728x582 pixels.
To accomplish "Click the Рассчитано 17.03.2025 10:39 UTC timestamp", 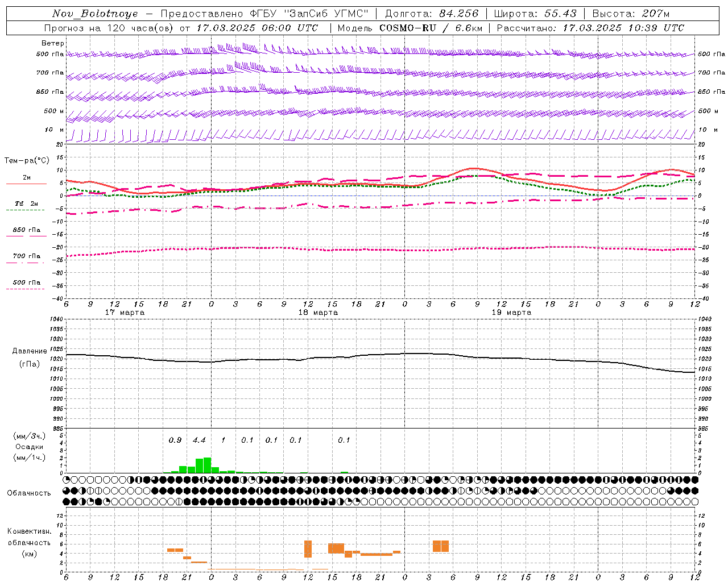I will (x=590, y=28).
